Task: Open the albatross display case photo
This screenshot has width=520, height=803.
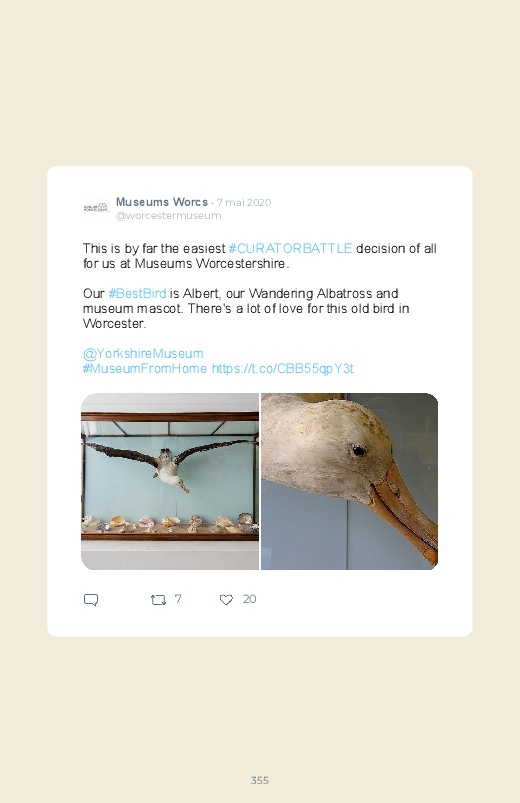Action: click(x=170, y=481)
